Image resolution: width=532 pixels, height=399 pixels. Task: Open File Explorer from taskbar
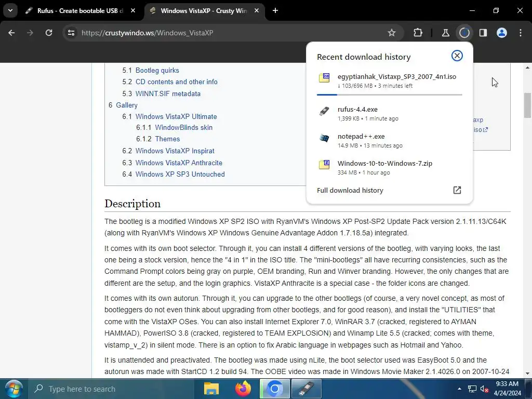tap(211, 389)
